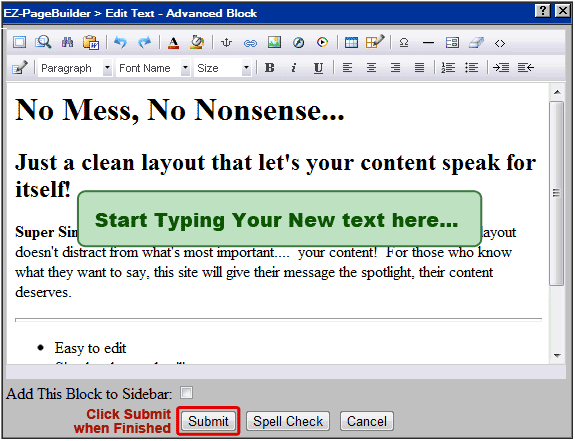The height and width of the screenshot is (441, 575).
Task: Click the Paste from Word icon
Action: (x=91, y=43)
